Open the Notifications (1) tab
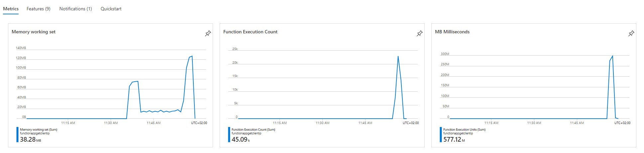This screenshot has width=644, height=153. (x=75, y=9)
